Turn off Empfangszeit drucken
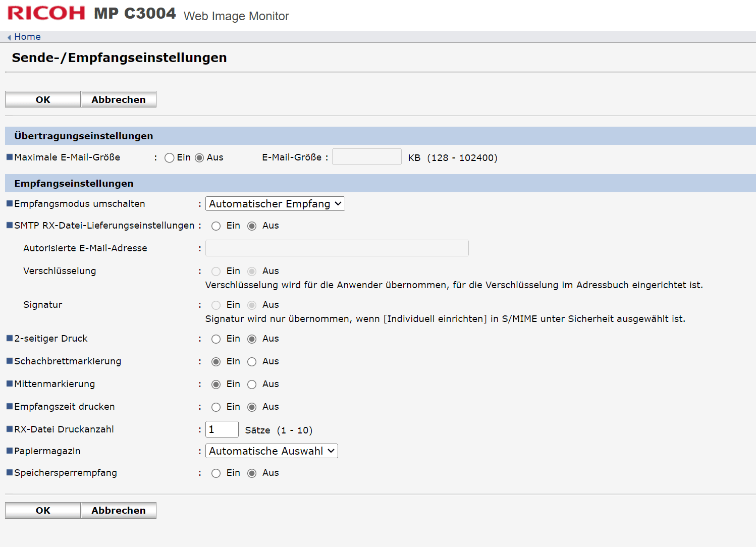Viewport: 756px width, 547px height. tap(252, 407)
